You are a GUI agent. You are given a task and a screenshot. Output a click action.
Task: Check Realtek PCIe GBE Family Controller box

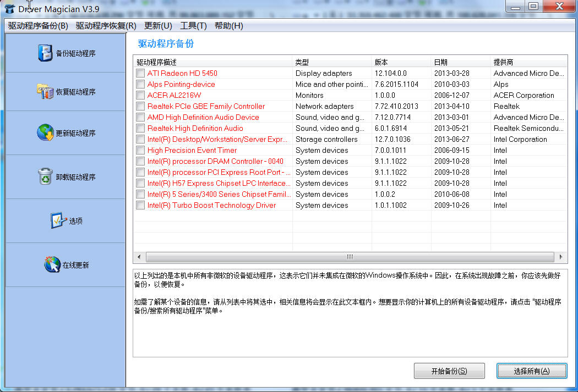pos(140,106)
